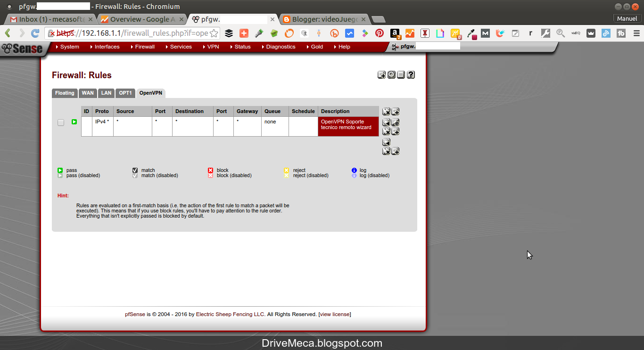644x350 pixels.
Task: Move selected rules to end of list
Action: coord(386,142)
